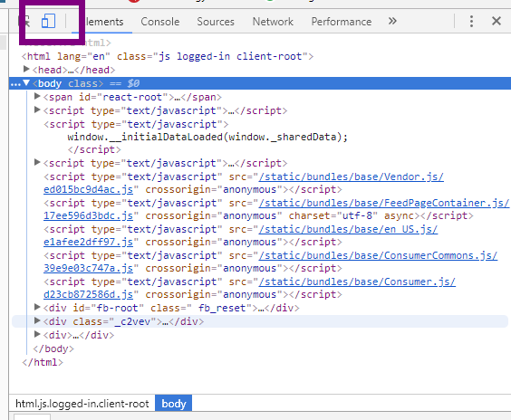The image size is (511, 420).
Task: Expand the last plain div node
Action: (x=37, y=334)
